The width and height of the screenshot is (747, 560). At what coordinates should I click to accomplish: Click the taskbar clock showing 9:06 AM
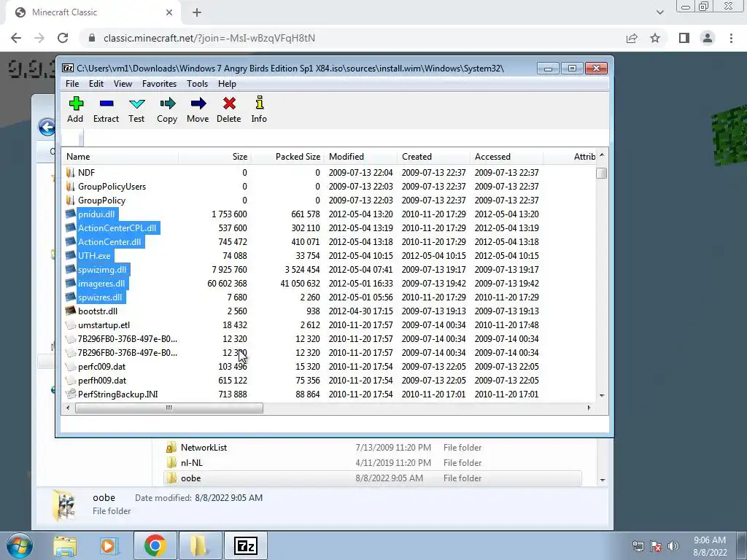tap(710, 546)
